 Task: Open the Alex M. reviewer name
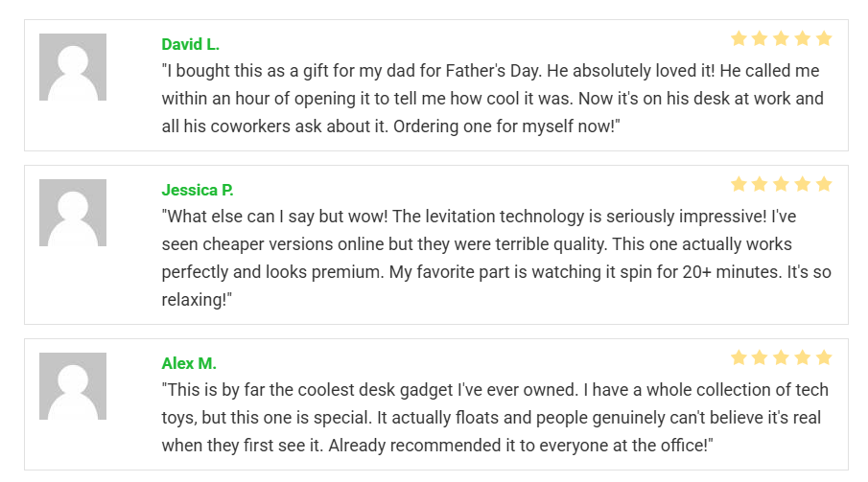pyautogui.click(x=189, y=364)
